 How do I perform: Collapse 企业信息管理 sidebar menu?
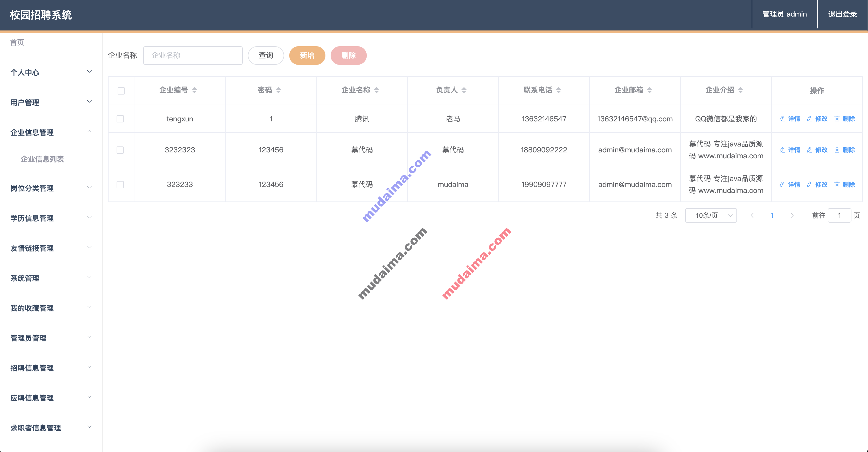click(51, 132)
